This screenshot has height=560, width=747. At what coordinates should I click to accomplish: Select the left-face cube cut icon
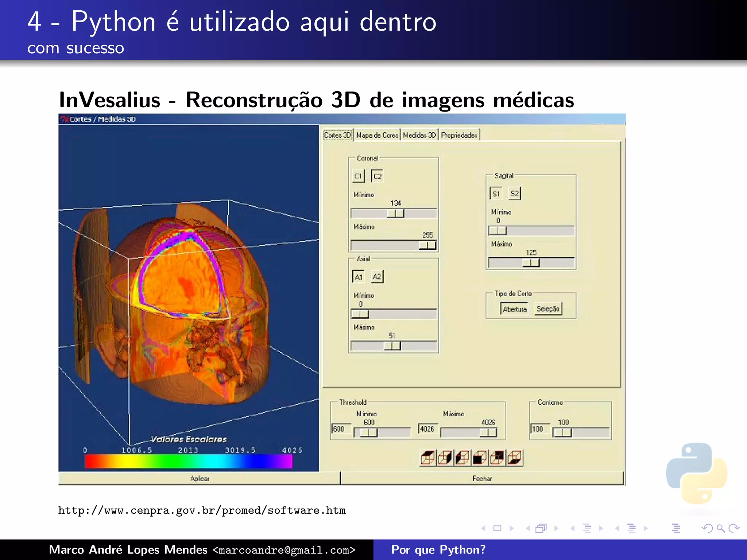(x=462, y=458)
